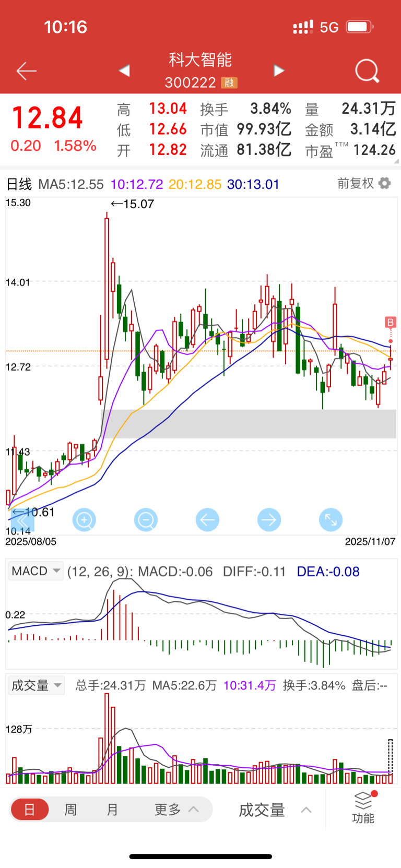Tap the start date 2025/08/05

click(31, 542)
